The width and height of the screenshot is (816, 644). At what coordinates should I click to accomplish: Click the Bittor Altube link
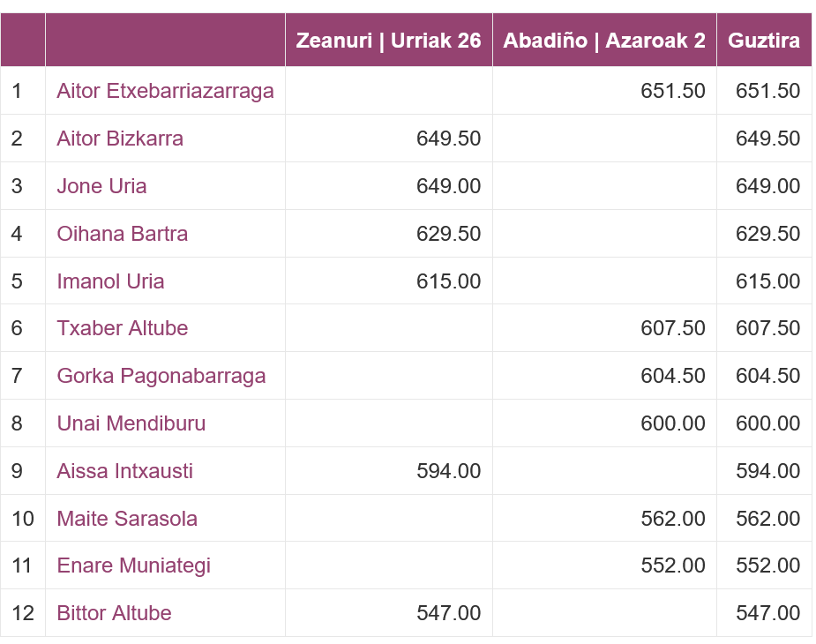[x=114, y=613]
